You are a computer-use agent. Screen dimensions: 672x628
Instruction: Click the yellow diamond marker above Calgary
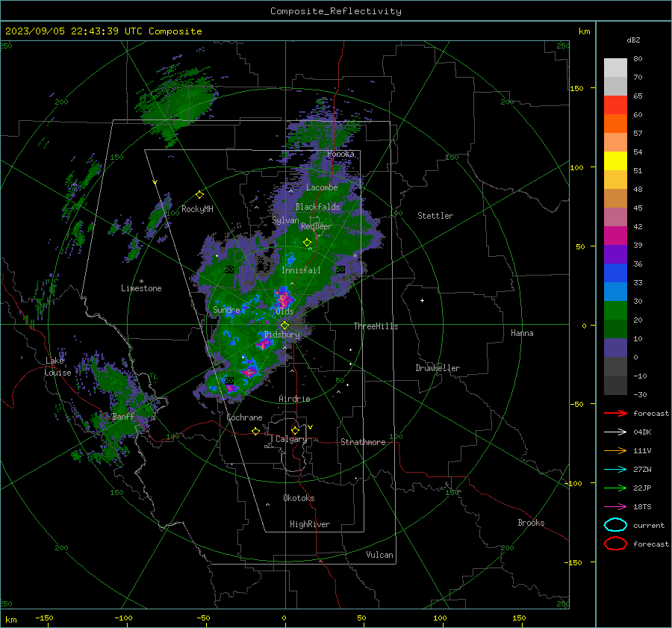click(x=295, y=430)
